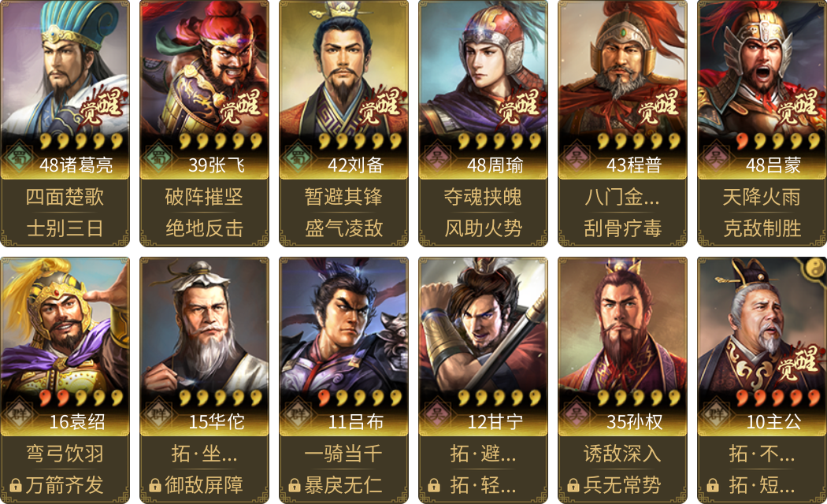The width and height of the screenshot is (827, 504).
Task: Select the 风助火势 skill of 周瑜
Action: point(483,228)
